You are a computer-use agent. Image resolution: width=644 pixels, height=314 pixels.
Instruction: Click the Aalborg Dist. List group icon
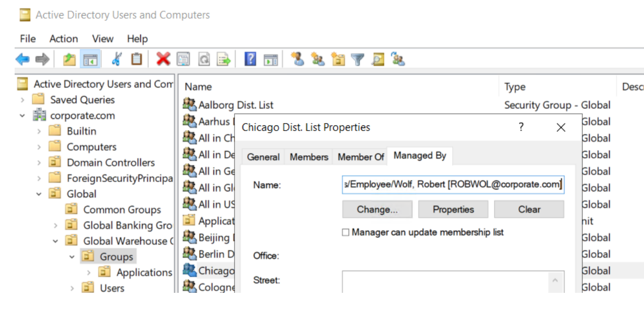click(x=190, y=104)
